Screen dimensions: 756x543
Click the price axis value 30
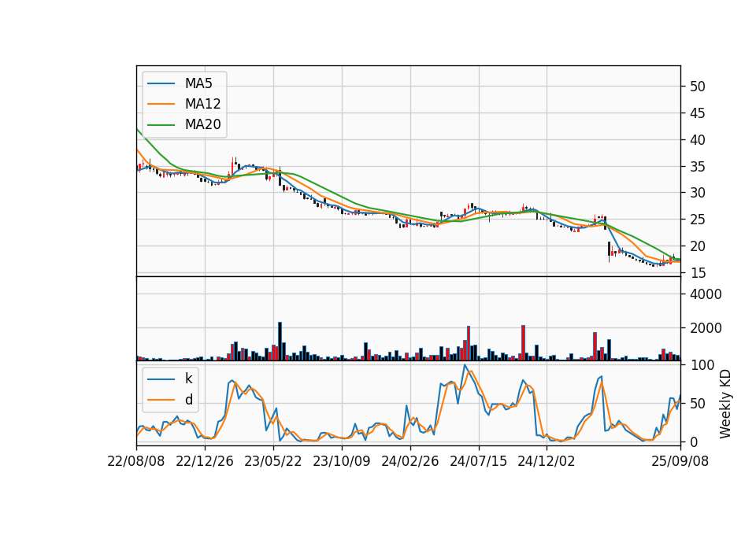[697, 193]
